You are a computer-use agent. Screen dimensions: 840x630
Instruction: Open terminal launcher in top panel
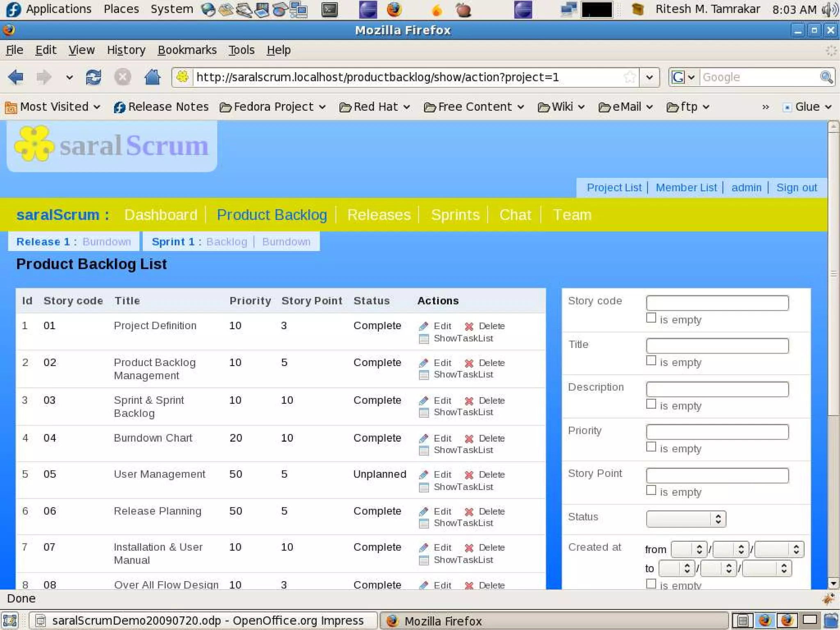(x=329, y=10)
